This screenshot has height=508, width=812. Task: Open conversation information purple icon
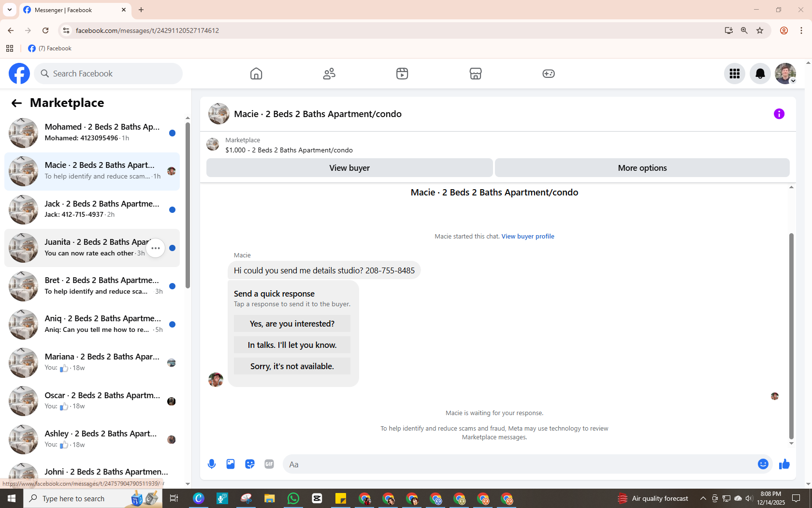779,114
